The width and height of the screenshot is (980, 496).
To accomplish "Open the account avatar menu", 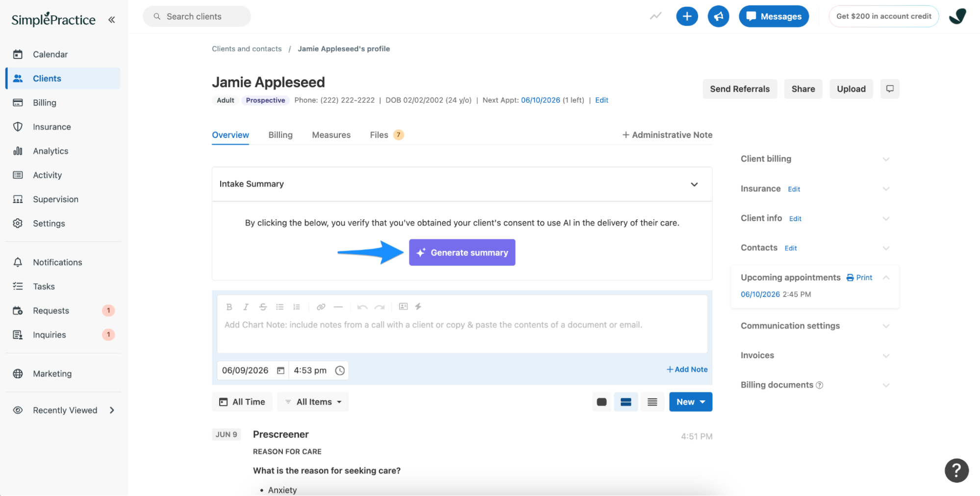I will click(957, 16).
